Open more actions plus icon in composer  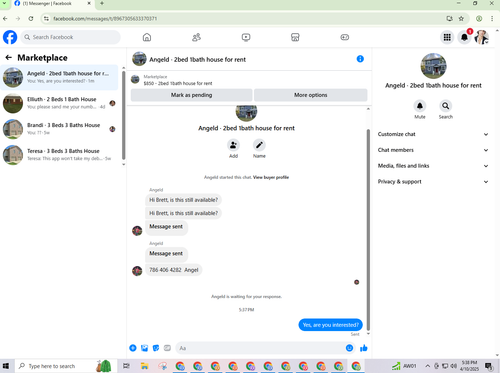pos(133,348)
